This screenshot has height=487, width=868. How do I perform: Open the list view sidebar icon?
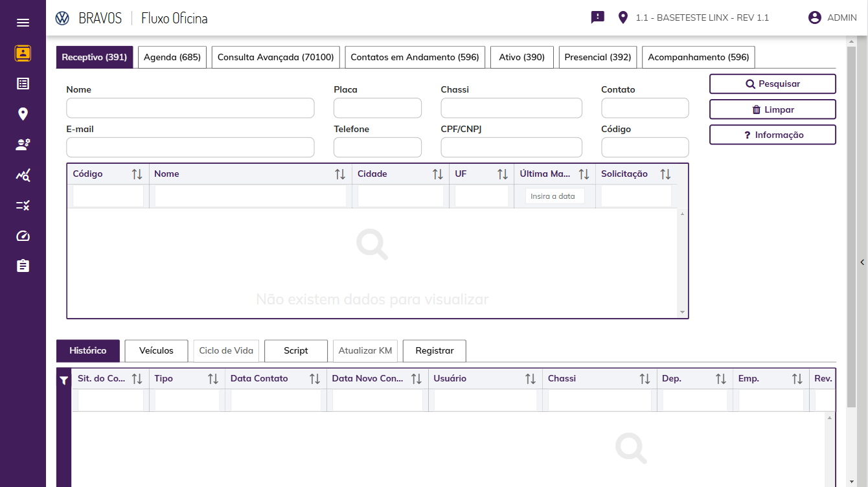point(23,84)
